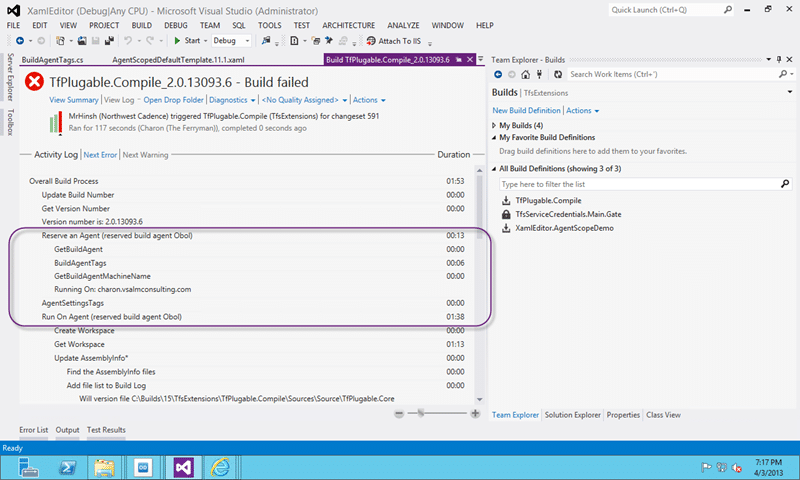Select the Get Workspace log entry
This screenshot has height=480, width=800.
point(79,344)
